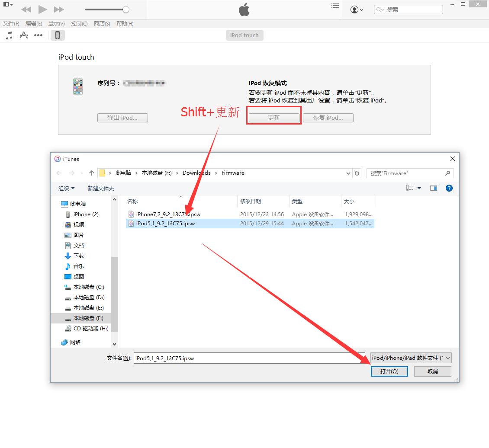Viewport: 489px width, 448px height.
Task: Click the up-one-level arrow
Action: [x=91, y=173]
